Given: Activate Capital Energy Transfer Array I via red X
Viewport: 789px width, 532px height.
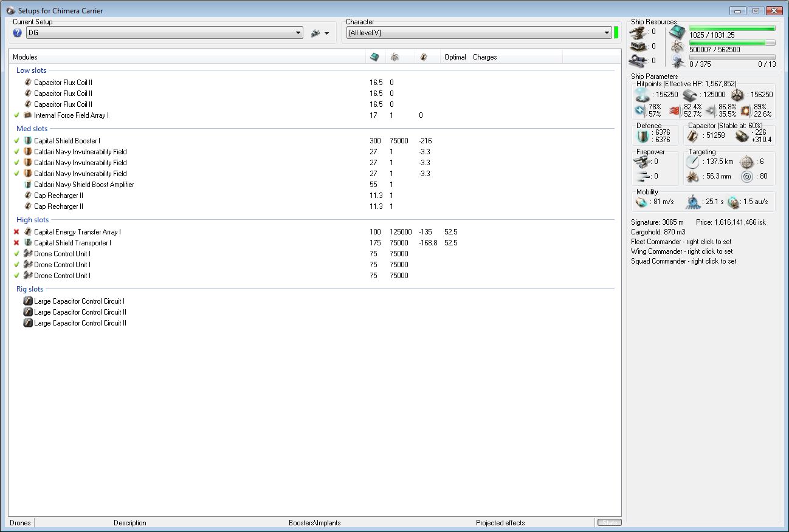Looking at the screenshot, I should pos(17,232).
